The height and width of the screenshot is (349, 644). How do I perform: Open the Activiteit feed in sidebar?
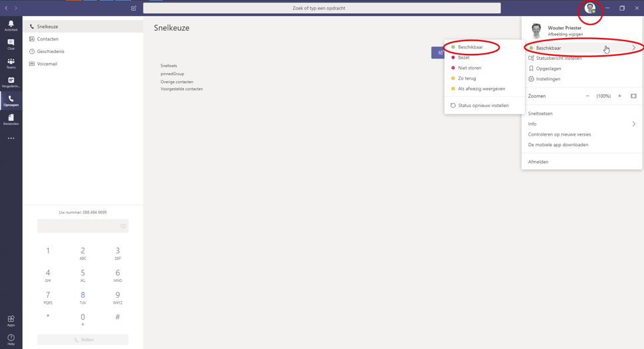pyautogui.click(x=11, y=25)
